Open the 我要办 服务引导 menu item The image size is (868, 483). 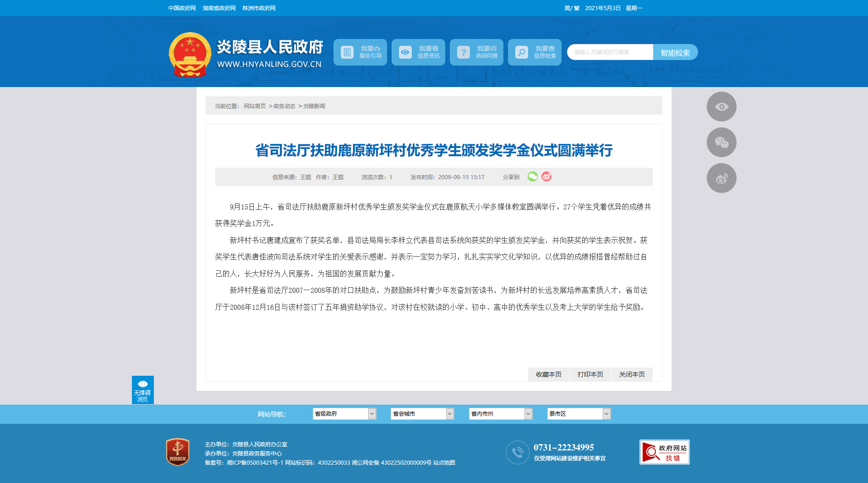coord(360,52)
